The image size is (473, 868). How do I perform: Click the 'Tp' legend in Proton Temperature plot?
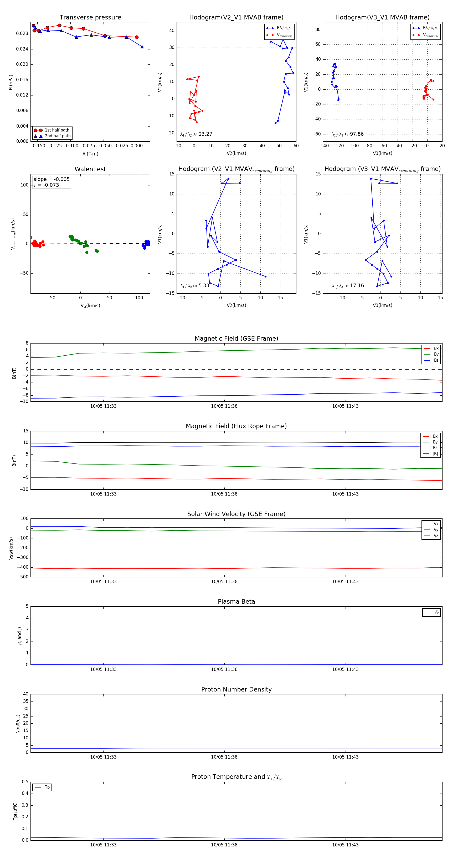[42, 788]
